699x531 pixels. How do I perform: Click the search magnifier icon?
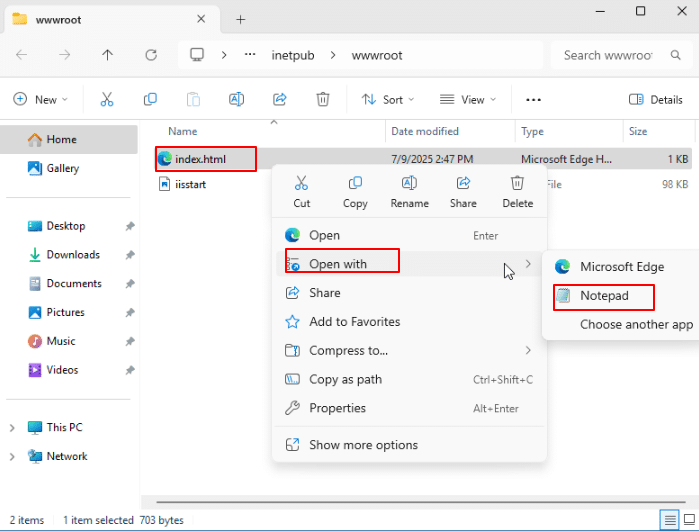pyautogui.click(x=675, y=55)
